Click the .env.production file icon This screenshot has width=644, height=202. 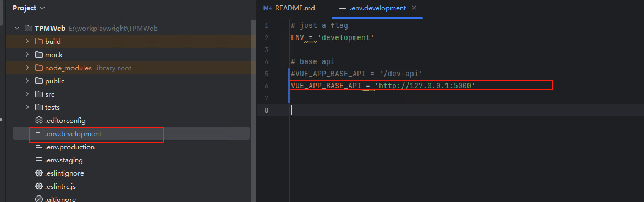pos(39,147)
